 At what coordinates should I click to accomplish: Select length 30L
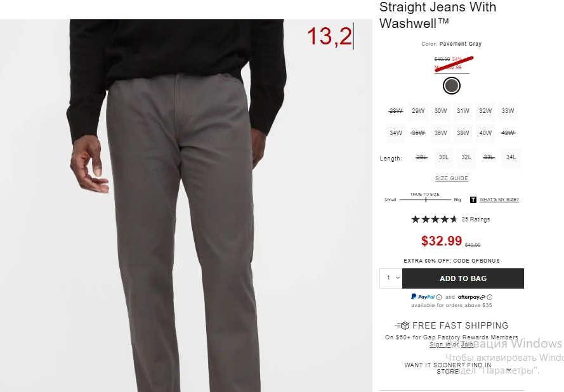(x=443, y=157)
